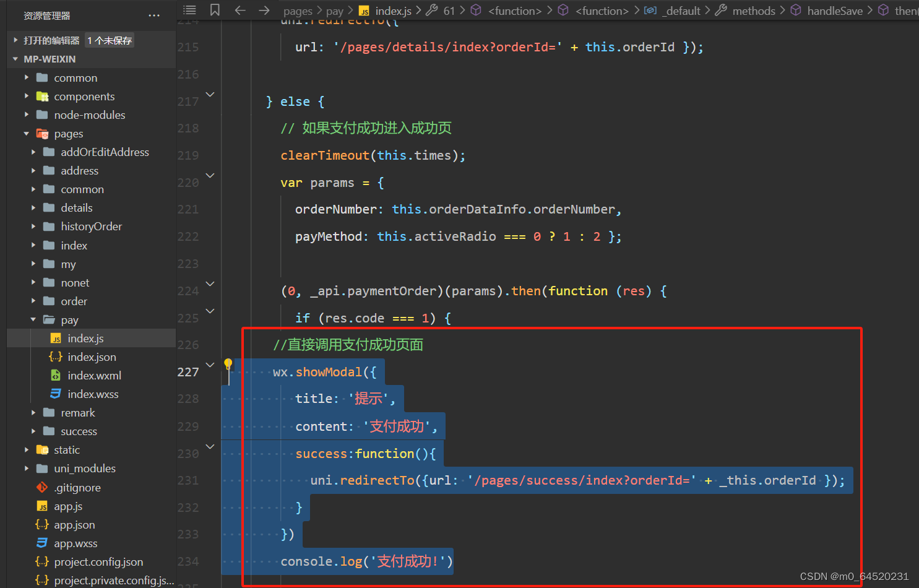
Task: Click the _default breadcrumb segment
Action: (681, 11)
